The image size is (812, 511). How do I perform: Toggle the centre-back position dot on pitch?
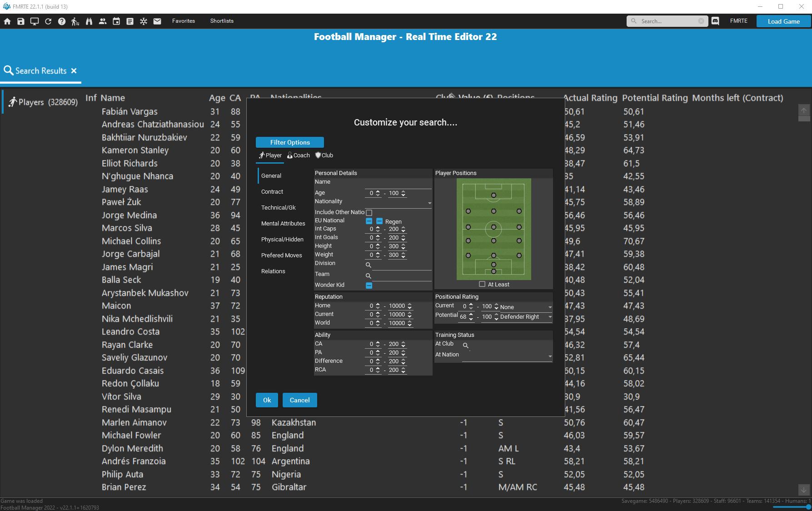pos(493,255)
